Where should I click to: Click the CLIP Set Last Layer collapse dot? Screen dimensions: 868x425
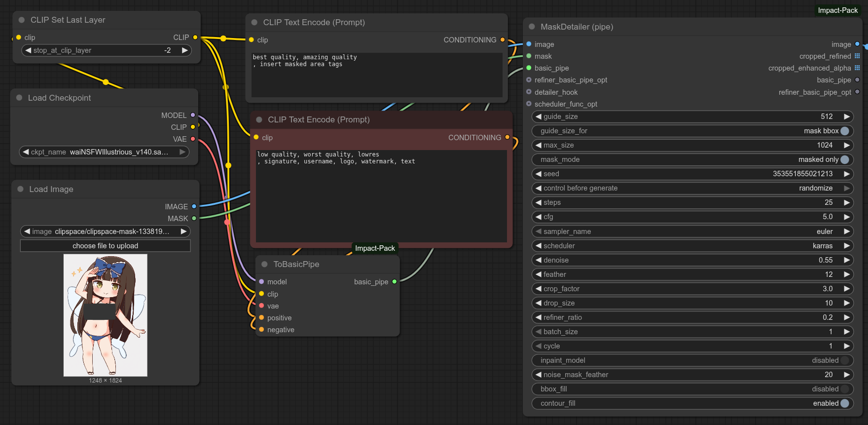22,20
